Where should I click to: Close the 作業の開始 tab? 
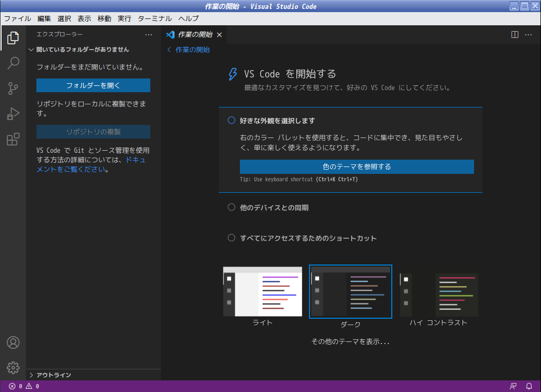[x=219, y=35]
